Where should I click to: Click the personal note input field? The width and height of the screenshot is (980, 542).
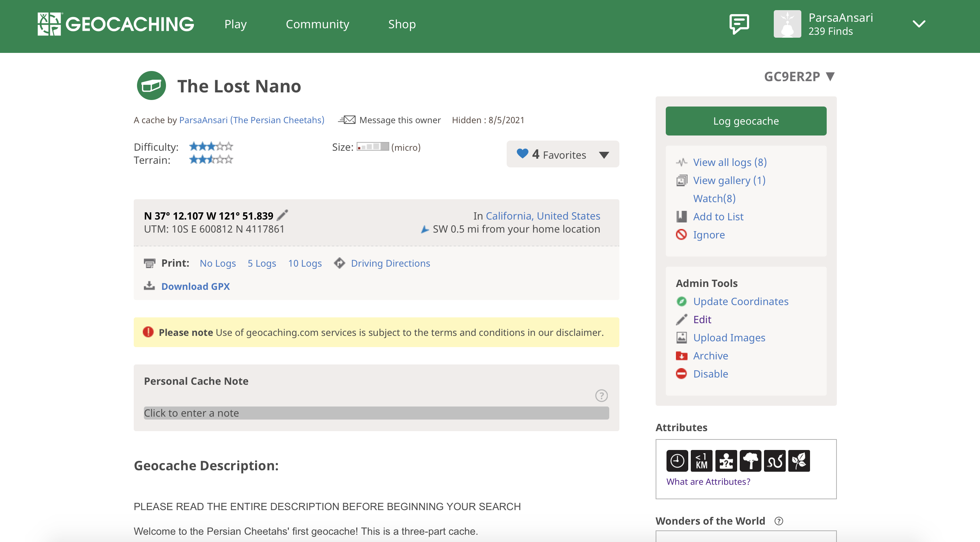point(376,413)
